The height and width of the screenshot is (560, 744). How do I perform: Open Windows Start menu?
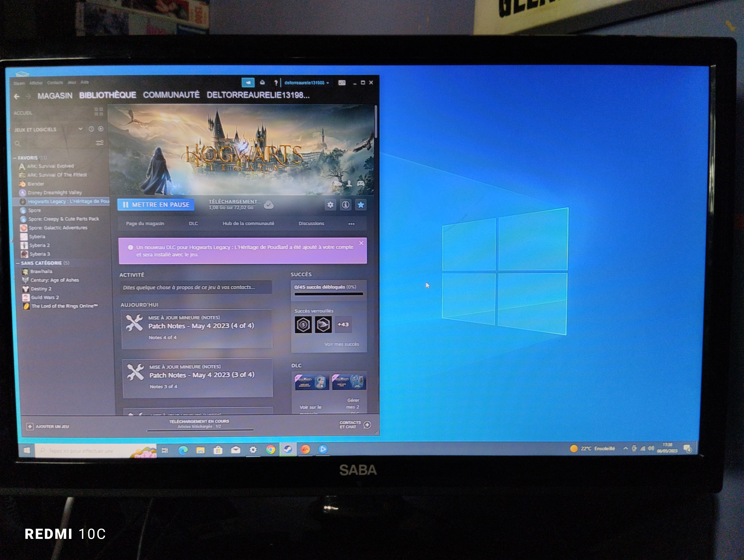coord(27,450)
